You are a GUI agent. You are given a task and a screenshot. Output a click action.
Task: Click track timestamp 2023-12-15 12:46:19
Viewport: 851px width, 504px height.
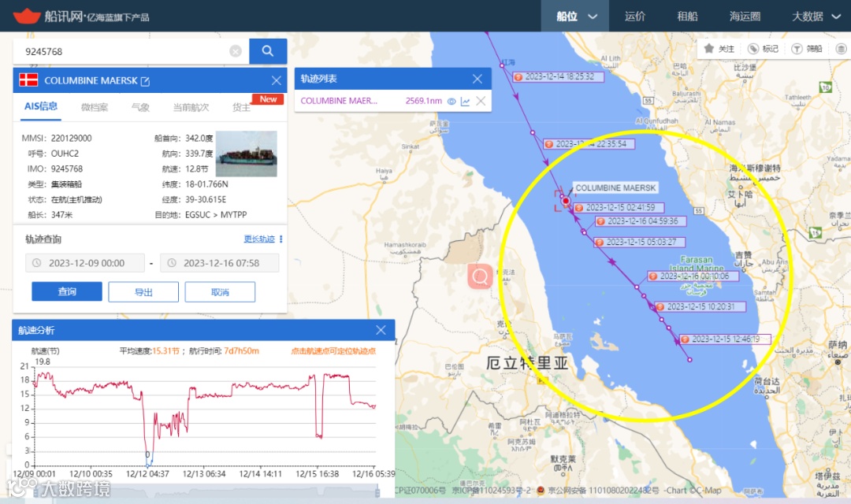pyautogui.click(x=726, y=339)
